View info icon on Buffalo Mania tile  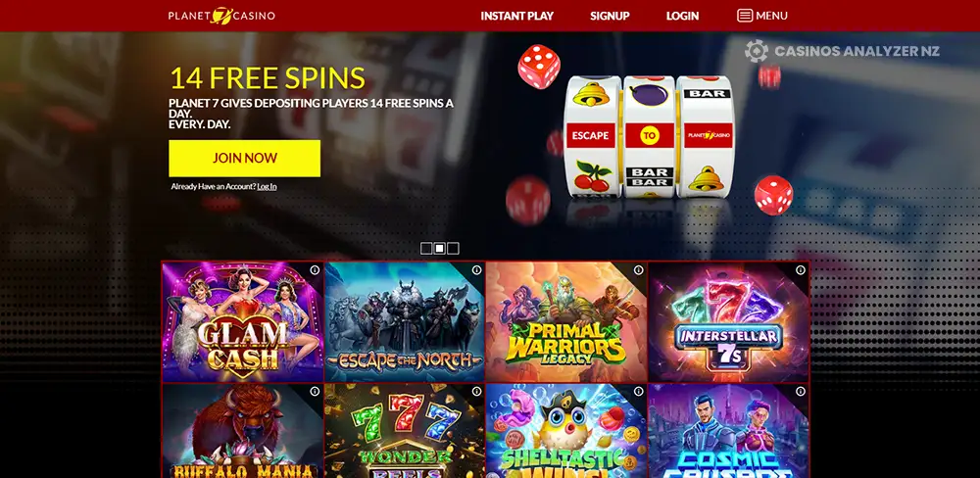coord(315,391)
